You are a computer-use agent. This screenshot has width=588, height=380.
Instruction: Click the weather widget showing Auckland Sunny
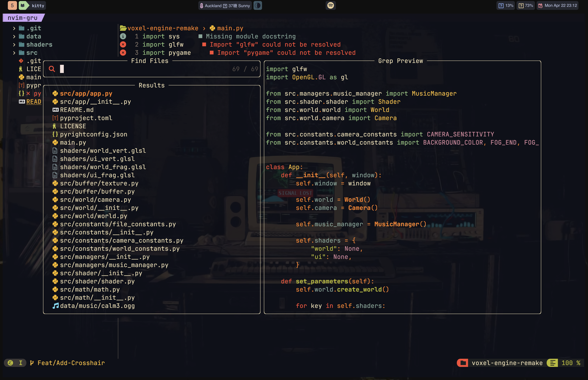point(225,5)
